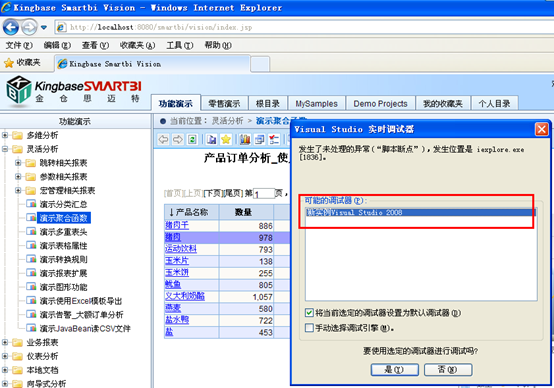Viewport: 554px width, 388px height.
Task: Open the 查看 menu
Action: point(95,45)
